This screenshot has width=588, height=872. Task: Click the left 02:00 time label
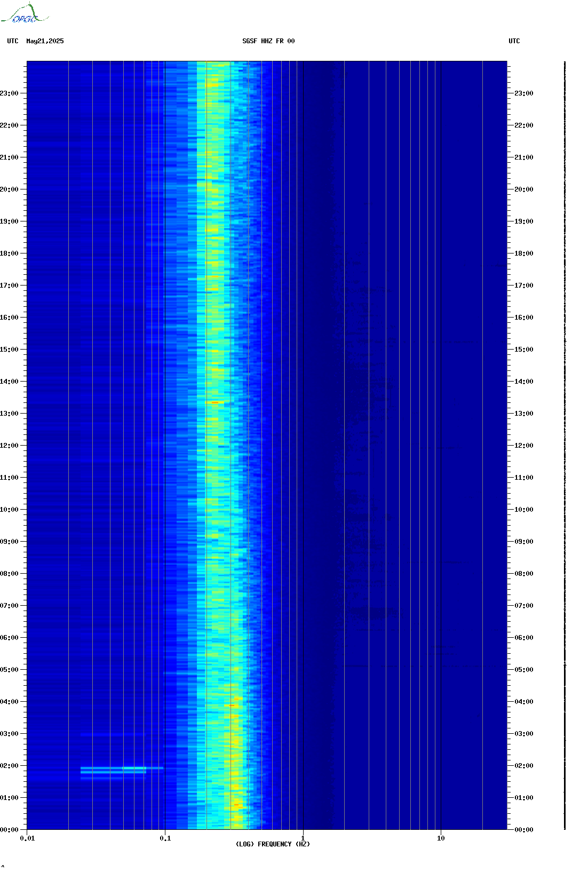(x=9, y=766)
